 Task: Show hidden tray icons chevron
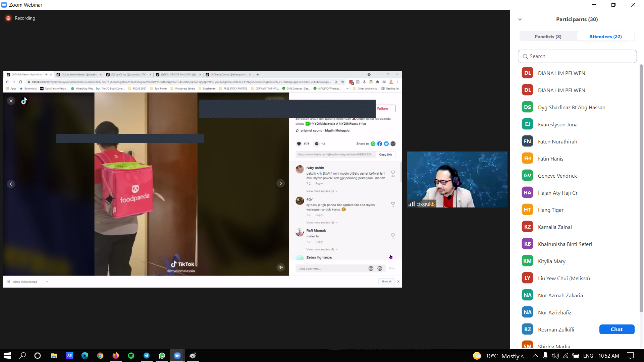coord(535,356)
